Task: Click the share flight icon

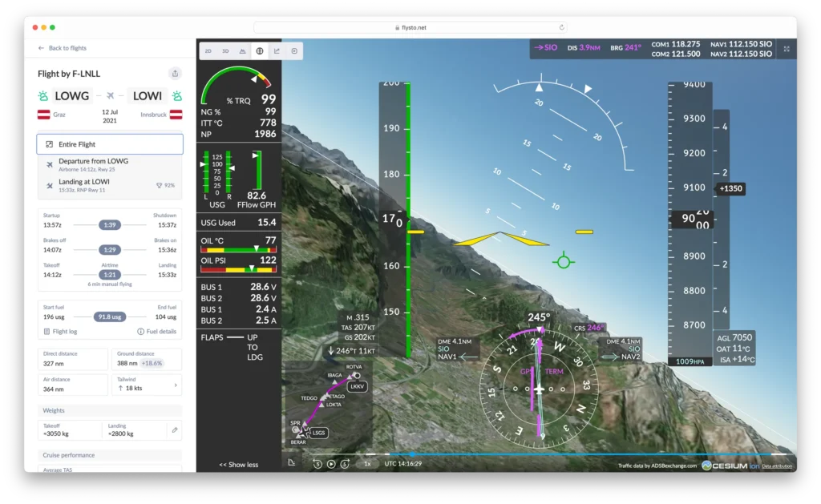Action: pyautogui.click(x=175, y=74)
